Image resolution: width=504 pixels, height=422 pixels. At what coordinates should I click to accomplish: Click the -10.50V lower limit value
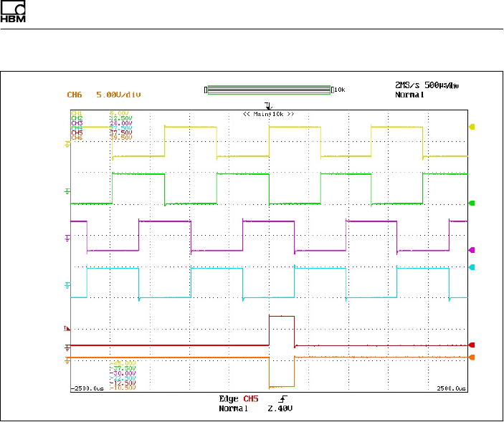[123, 388]
